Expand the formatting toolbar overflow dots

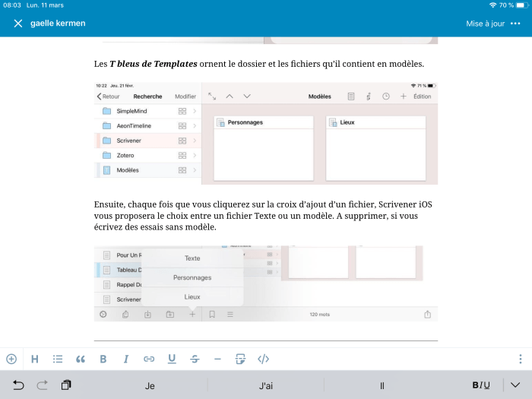click(x=520, y=359)
